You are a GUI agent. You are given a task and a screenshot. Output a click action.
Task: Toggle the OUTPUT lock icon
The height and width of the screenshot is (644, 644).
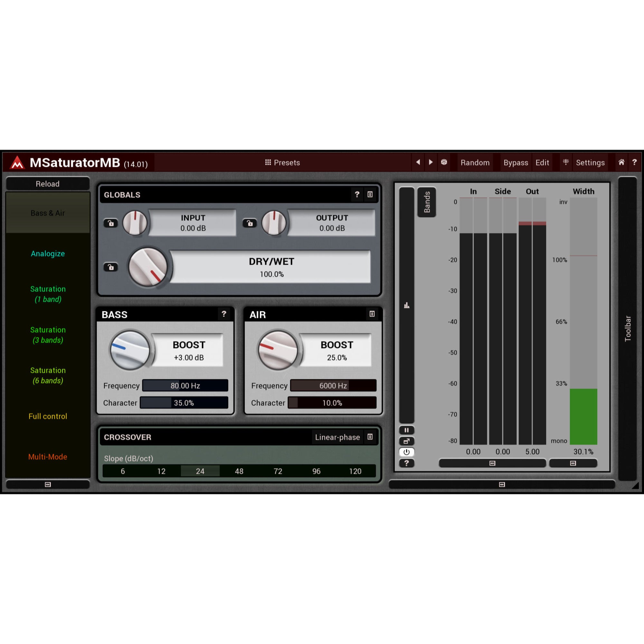point(250,223)
